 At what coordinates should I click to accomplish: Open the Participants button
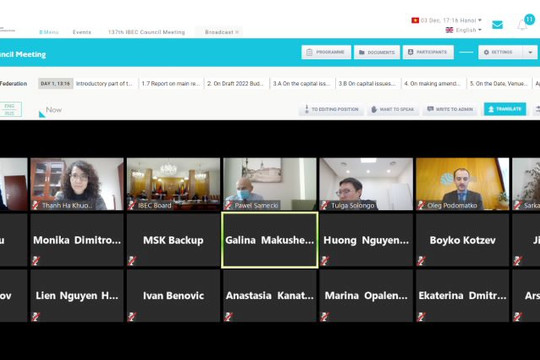pos(428,52)
